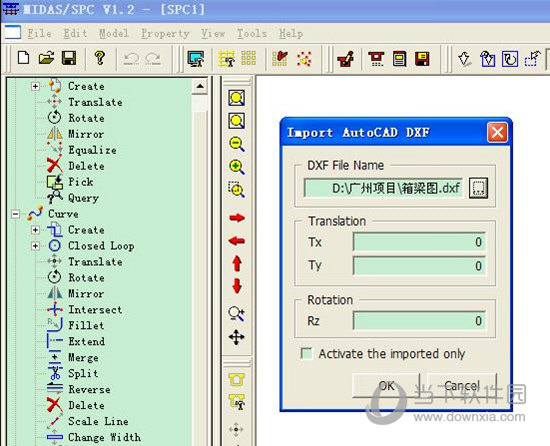
Task: Browse for DXF file with ellipsis button
Action: pos(478,188)
